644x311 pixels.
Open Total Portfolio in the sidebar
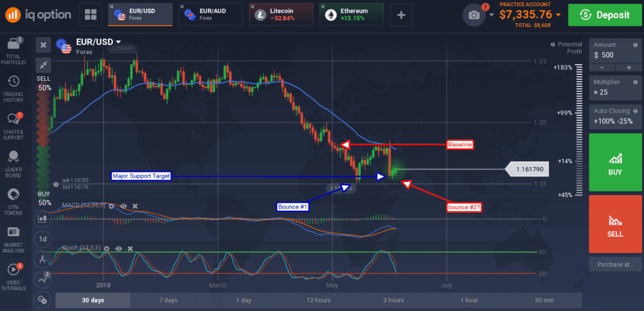coord(14,52)
